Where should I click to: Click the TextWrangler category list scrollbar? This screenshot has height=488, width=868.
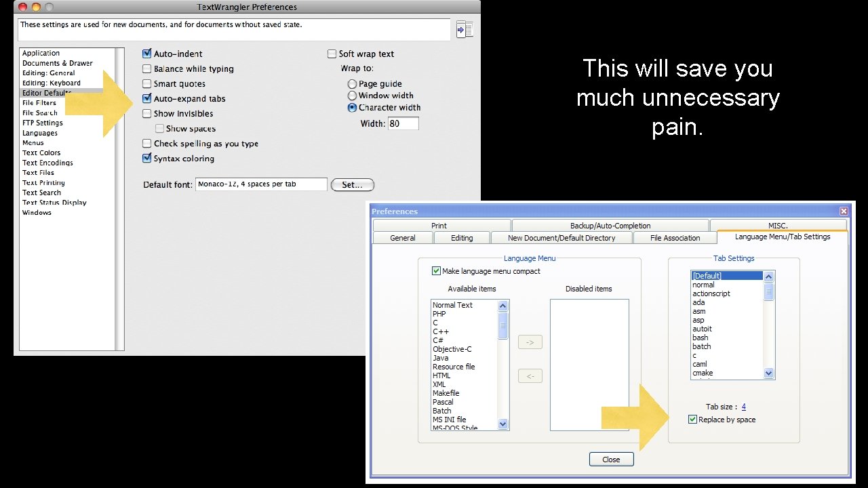119,199
